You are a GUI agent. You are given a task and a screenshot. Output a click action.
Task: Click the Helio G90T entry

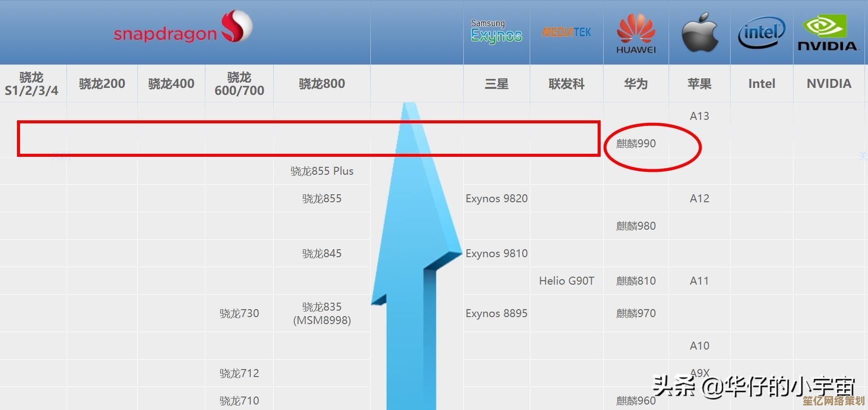click(567, 281)
